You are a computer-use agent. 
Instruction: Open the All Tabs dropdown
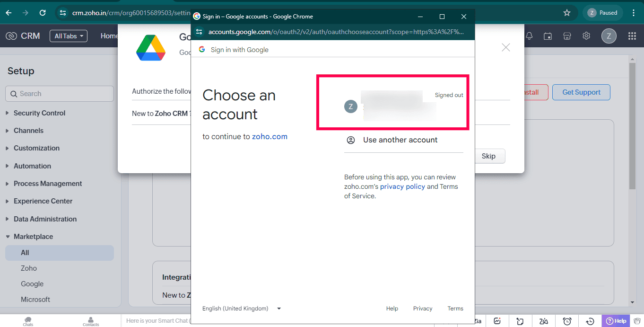(x=69, y=36)
